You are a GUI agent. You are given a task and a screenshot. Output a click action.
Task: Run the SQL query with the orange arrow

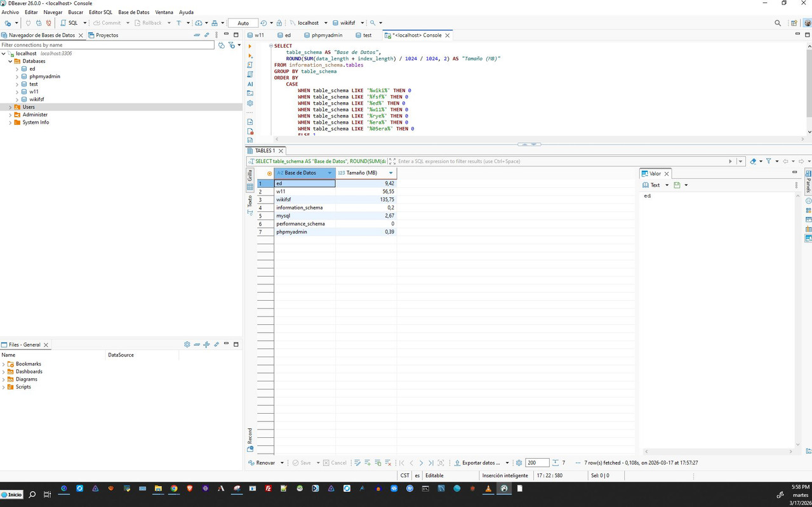(250, 46)
